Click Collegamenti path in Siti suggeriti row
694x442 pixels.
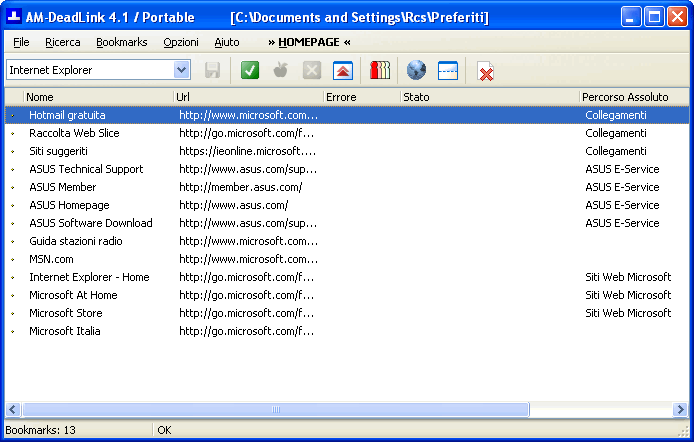pyautogui.click(x=616, y=151)
